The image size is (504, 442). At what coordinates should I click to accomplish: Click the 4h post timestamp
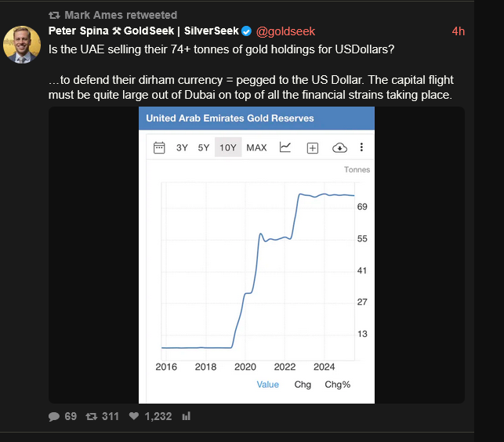(x=459, y=31)
